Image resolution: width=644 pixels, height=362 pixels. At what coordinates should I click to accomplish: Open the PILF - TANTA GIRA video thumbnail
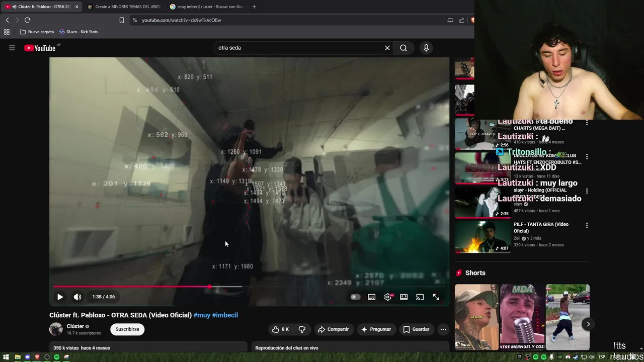[x=482, y=237]
